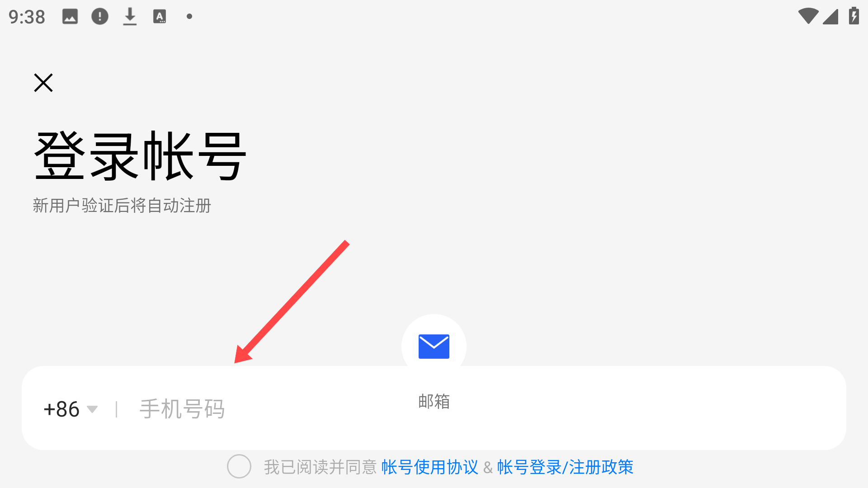Tap the download arrow status icon

130,17
